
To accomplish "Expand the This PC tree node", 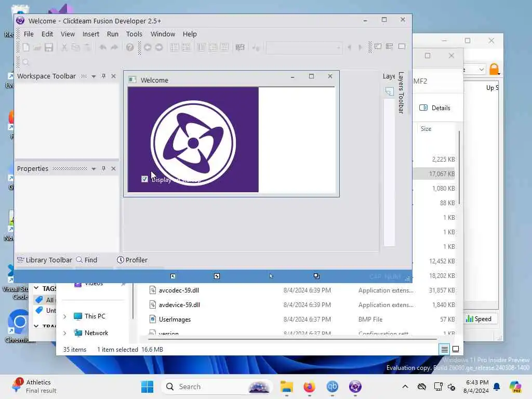I will point(65,316).
